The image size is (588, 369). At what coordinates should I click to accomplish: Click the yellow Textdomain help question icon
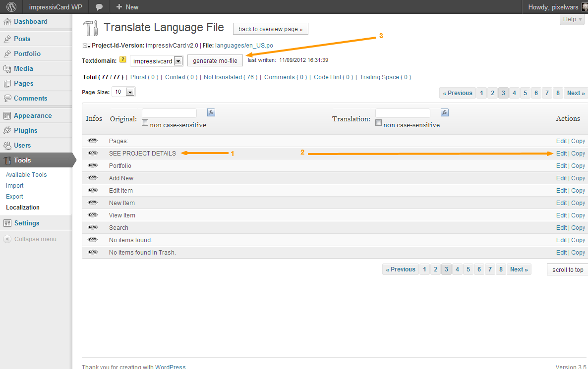[x=123, y=59]
